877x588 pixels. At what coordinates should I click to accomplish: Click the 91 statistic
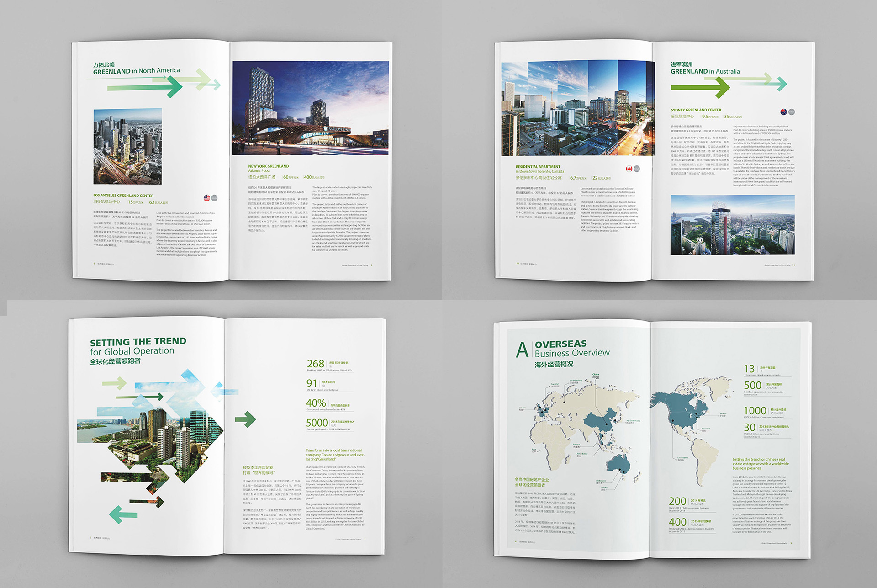pyautogui.click(x=312, y=383)
